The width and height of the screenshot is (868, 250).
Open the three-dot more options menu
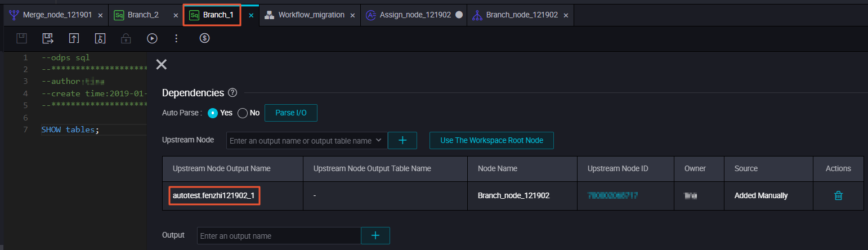(x=176, y=38)
